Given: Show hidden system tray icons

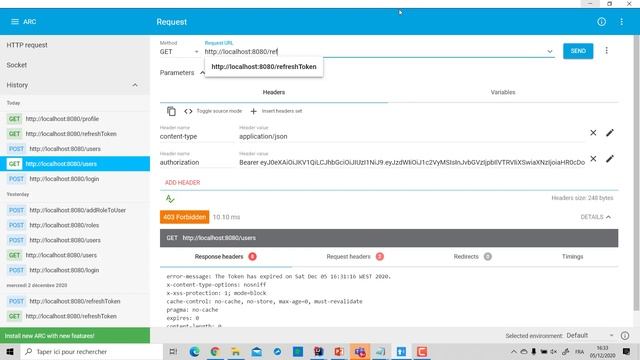Looking at the screenshot, I should point(513,351).
